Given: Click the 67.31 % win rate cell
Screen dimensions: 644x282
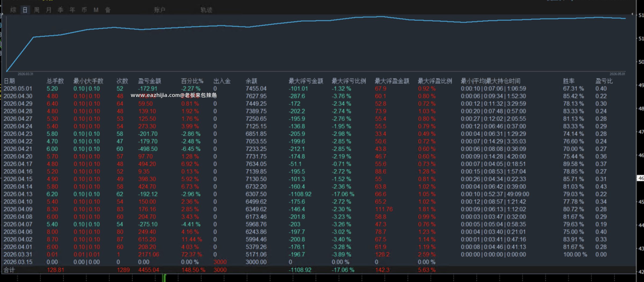Looking at the screenshot, I should (574, 89).
